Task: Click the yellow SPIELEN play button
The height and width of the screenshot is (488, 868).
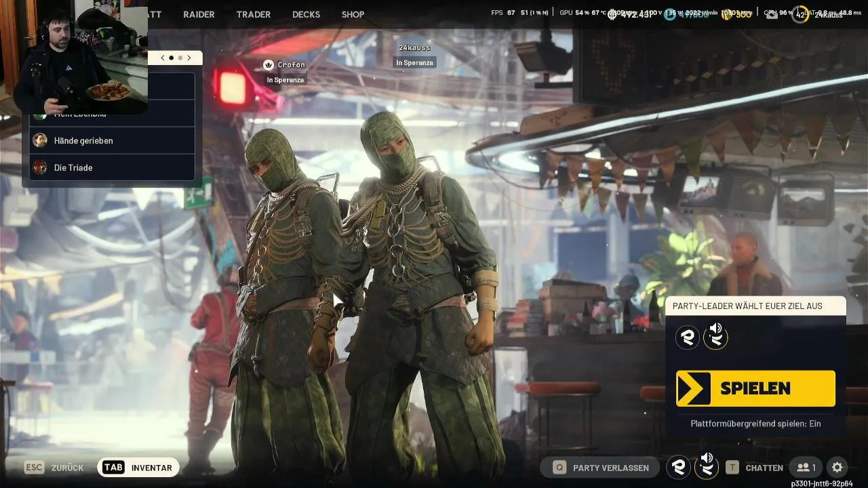Action: tap(755, 388)
